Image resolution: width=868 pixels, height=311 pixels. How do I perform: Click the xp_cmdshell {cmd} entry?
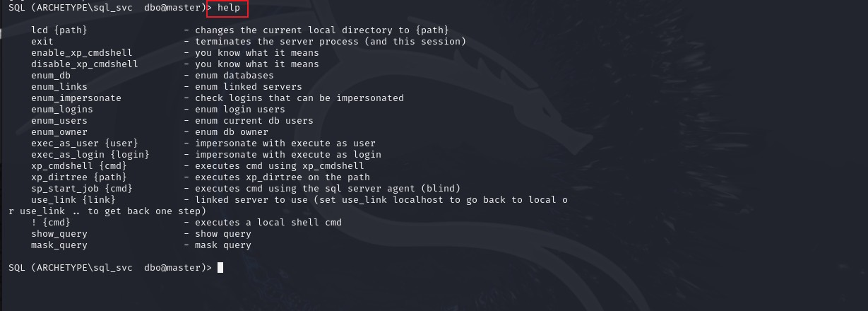[73, 166]
